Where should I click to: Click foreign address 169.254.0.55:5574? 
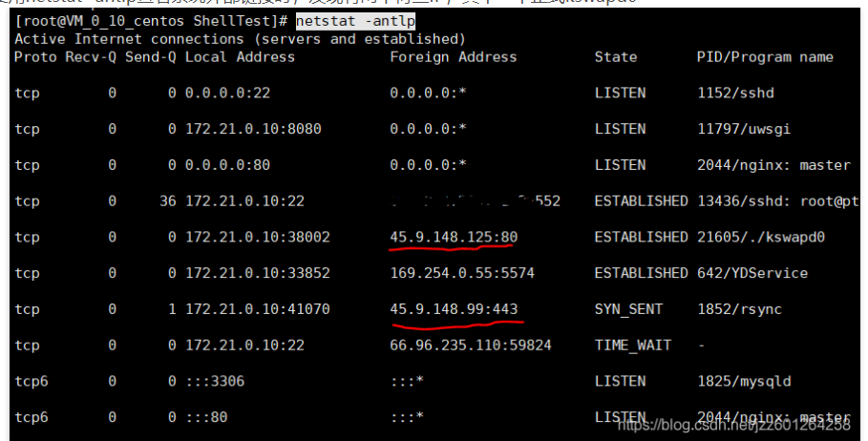pos(462,273)
